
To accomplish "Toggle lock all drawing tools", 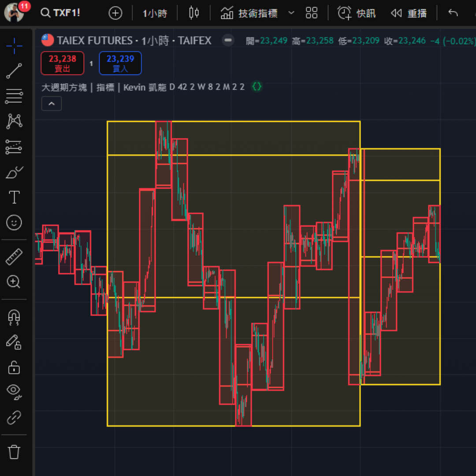I will point(14,367).
